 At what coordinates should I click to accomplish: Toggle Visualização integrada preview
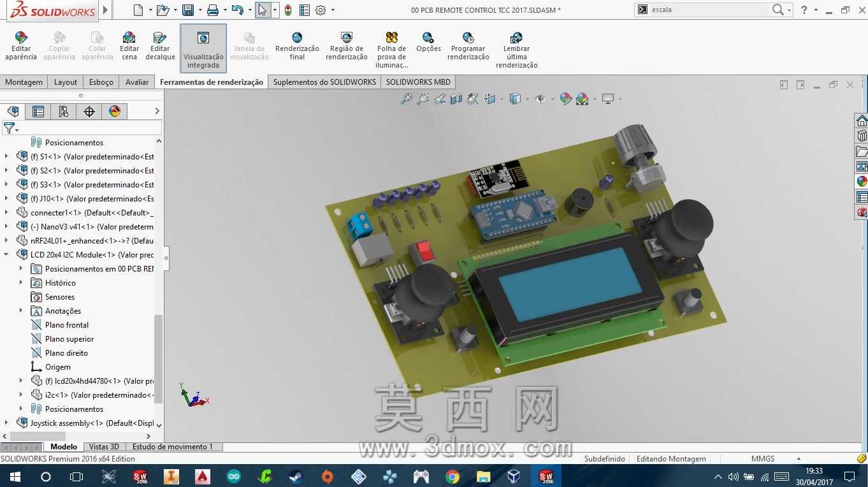203,48
